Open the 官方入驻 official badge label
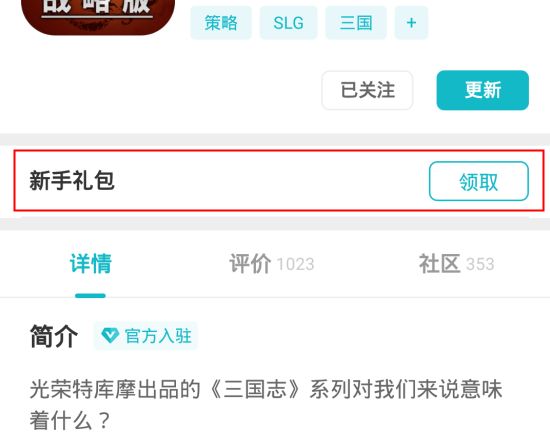This screenshot has height=433, width=550. (158, 336)
